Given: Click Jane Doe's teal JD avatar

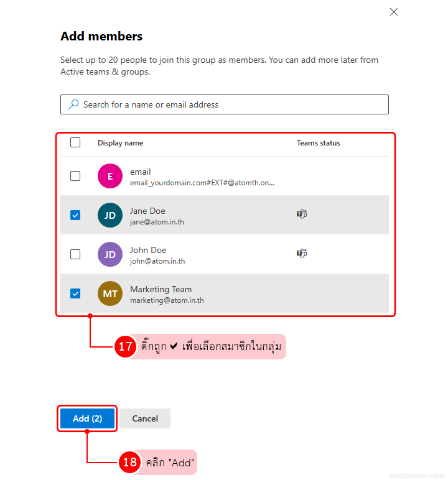Looking at the screenshot, I should (x=110, y=215).
